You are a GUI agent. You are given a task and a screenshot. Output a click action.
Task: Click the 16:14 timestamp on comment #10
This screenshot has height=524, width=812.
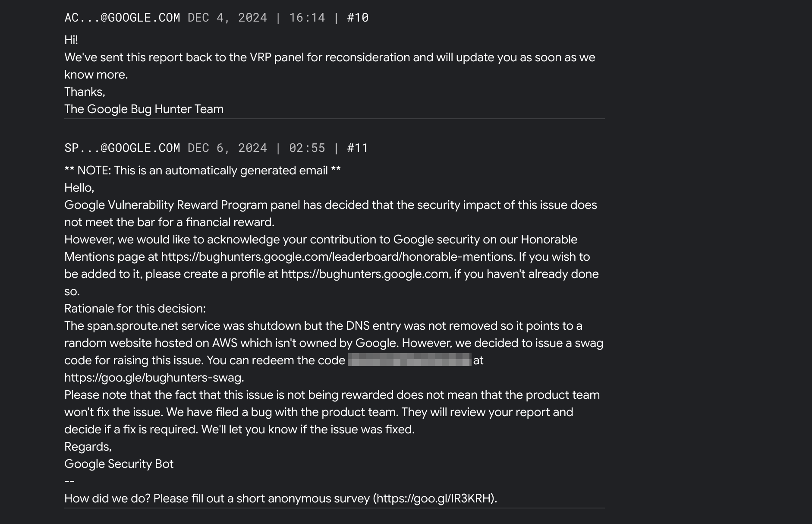pyautogui.click(x=307, y=18)
